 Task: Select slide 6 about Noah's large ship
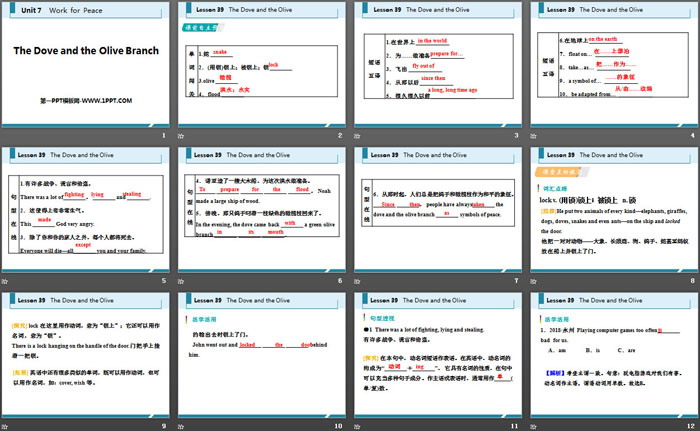pos(262,213)
